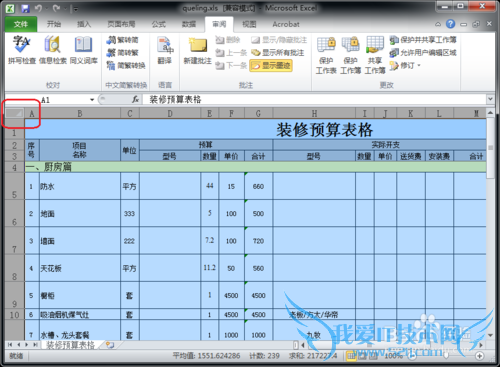500x367 pixels.
Task: Switch to the View (视图) tab
Action: click(x=249, y=24)
